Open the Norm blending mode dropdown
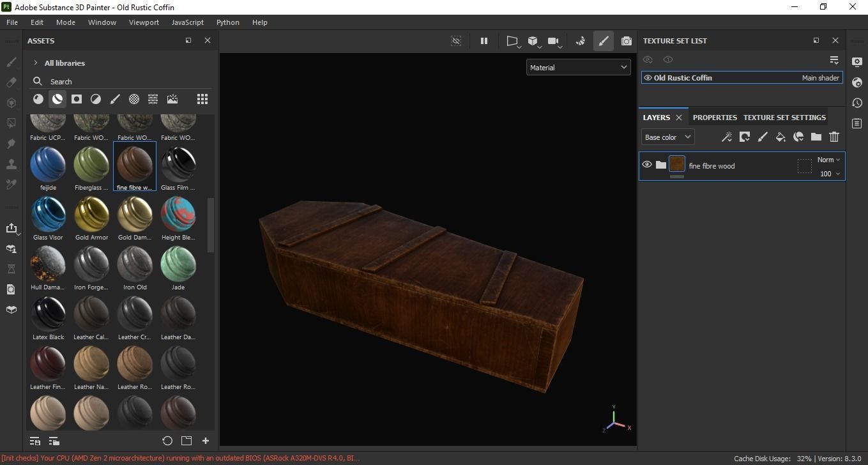 point(828,160)
